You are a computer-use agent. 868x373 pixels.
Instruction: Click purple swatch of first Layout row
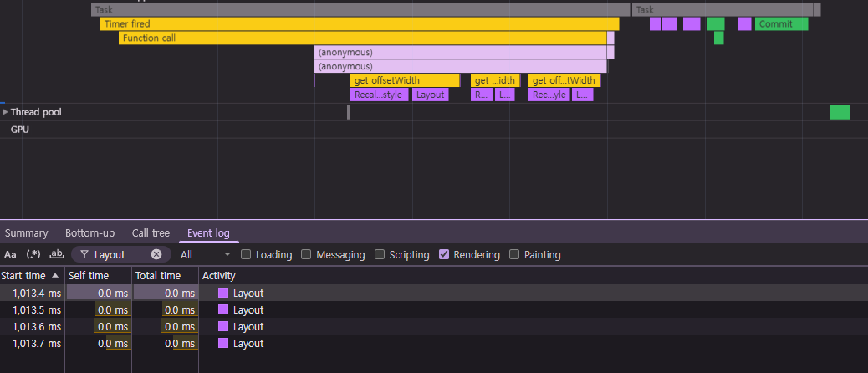(x=223, y=294)
